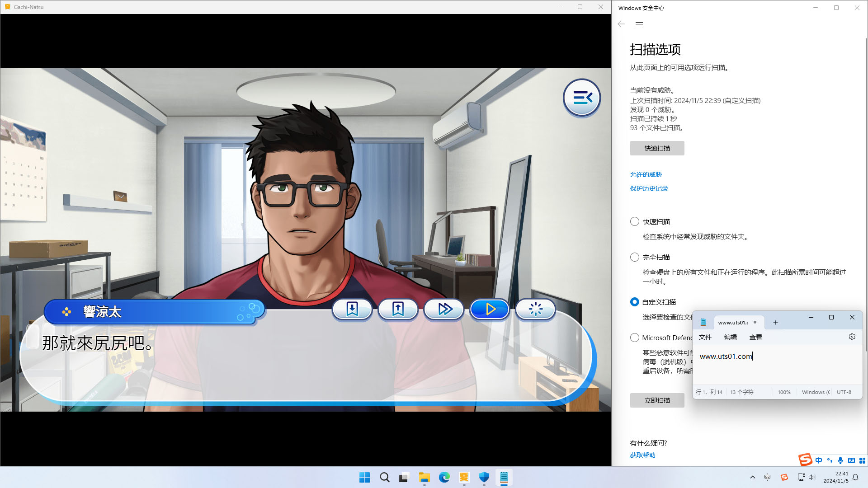Click the load bookmark icon button

tap(398, 309)
